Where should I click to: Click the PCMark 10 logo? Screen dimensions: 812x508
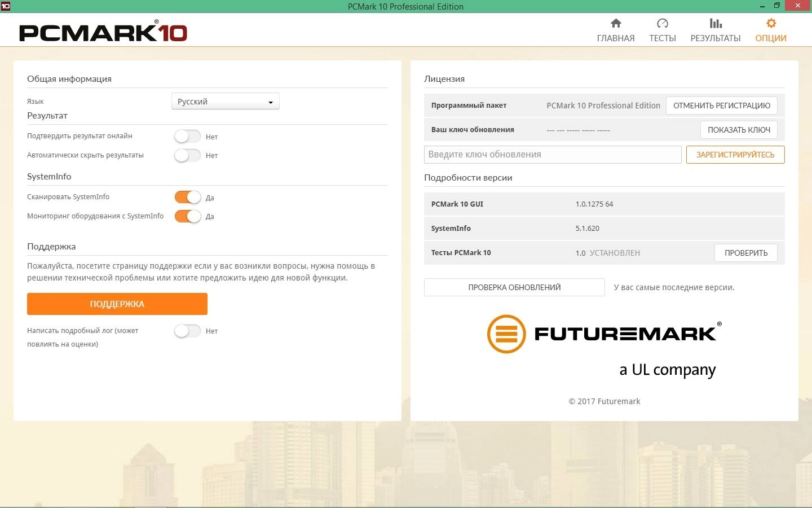103,32
